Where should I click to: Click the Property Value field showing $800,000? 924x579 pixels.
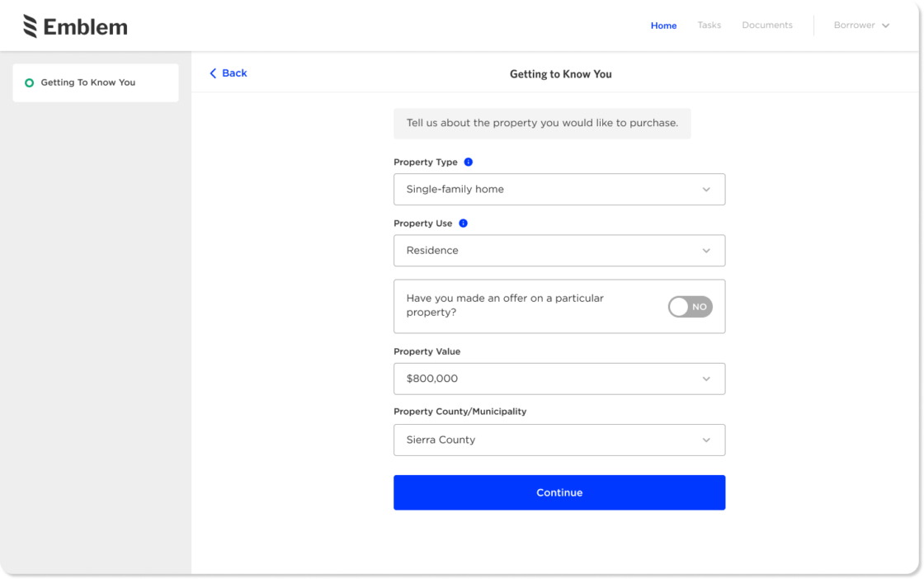[x=559, y=379]
